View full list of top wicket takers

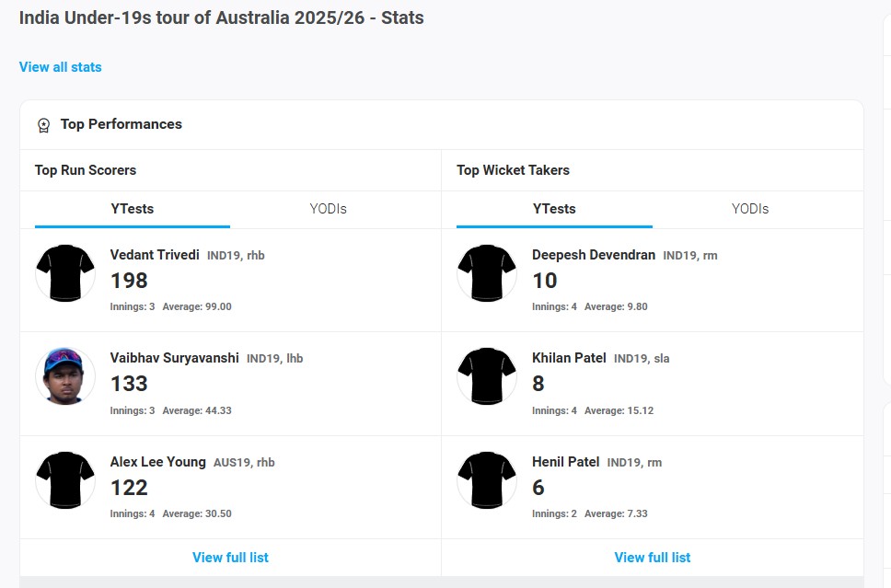[653, 558]
